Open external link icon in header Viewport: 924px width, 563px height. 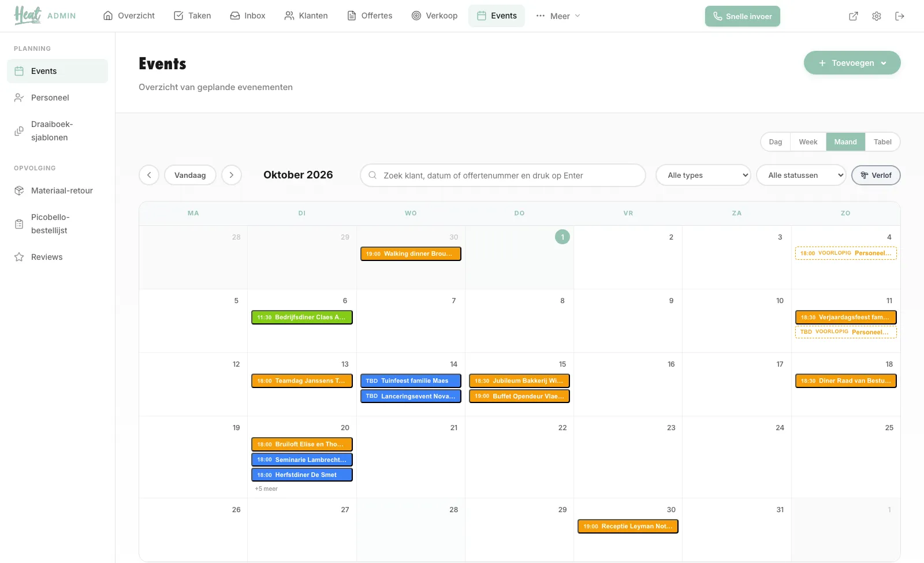click(854, 16)
